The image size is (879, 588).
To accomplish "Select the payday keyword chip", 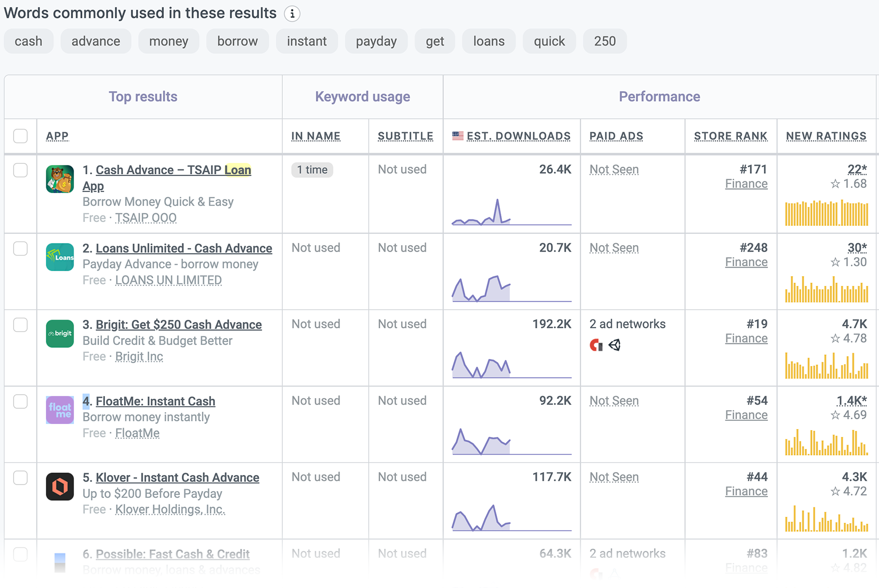I will [376, 41].
